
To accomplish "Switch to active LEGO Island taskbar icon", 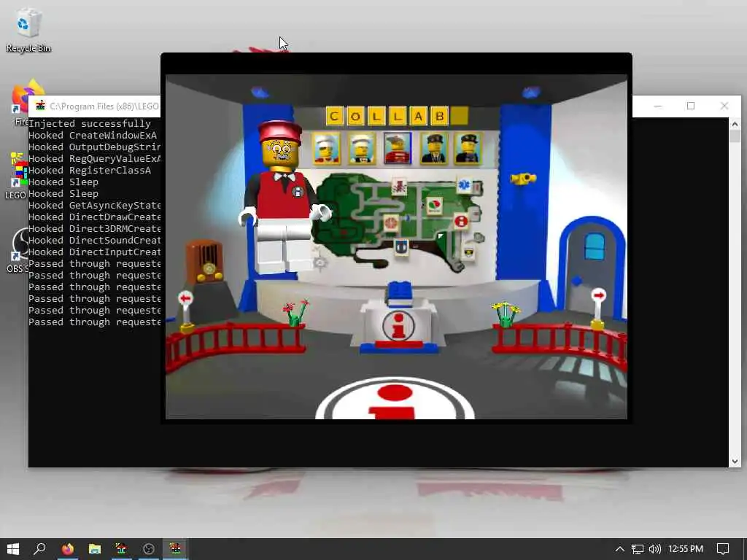I will (175, 549).
